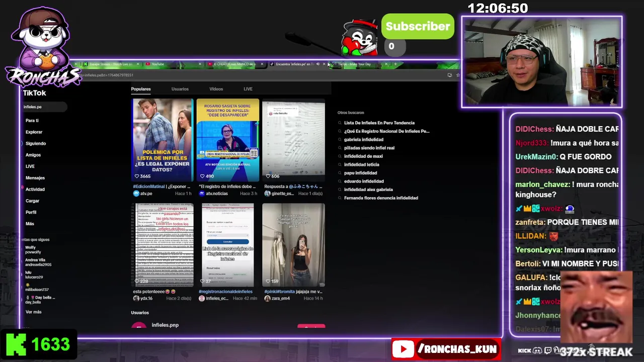Open the Siguiendo feed
This screenshot has width=644, height=362.
point(36,143)
